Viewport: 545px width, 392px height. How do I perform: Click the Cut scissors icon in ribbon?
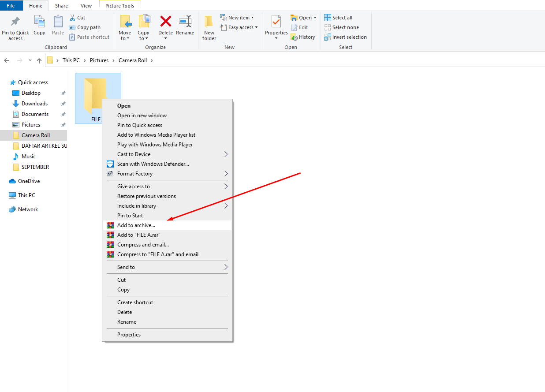point(73,18)
